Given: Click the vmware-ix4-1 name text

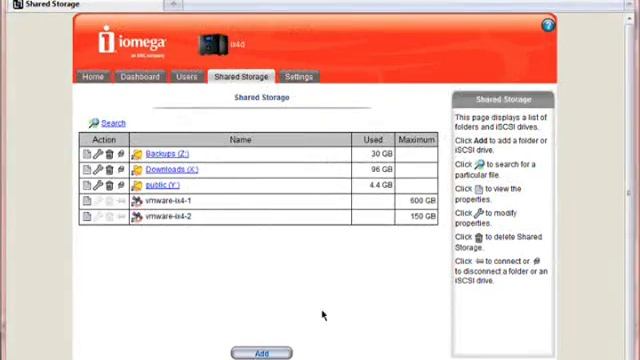Looking at the screenshot, I should 169,201.
